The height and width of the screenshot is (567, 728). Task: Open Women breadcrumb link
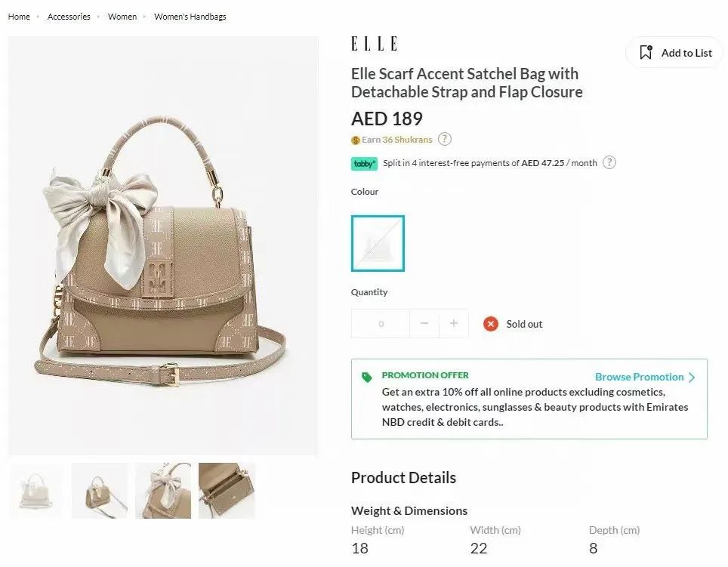pos(122,17)
